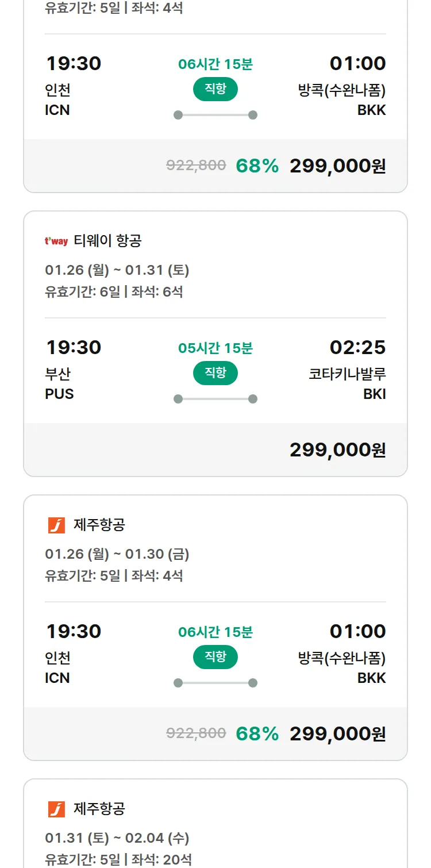Tap 방콕(수완나폼) on the 01.26–01.30 Jeju card
The width and height of the screenshot is (431, 868).
[x=342, y=658]
